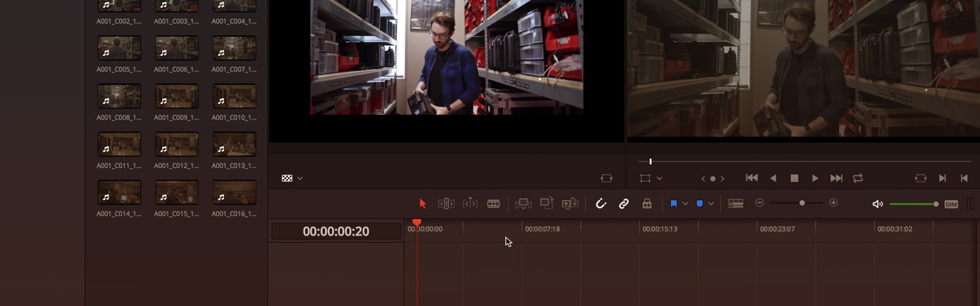Image resolution: width=980 pixels, height=306 pixels.
Task: Click the Insert Clip icon
Action: [523, 203]
